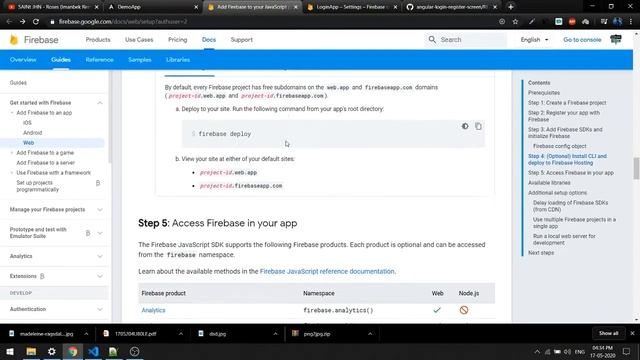Click Go to console link
640x360 pixels.
tap(582, 40)
